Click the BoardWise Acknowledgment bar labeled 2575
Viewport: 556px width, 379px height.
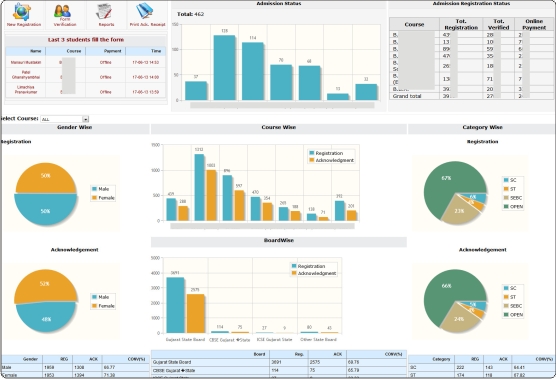click(x=195, y=313)
